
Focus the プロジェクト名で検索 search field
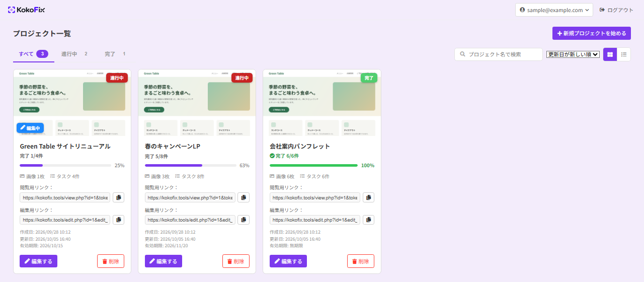pyautogui.click(x=499, y=54)
